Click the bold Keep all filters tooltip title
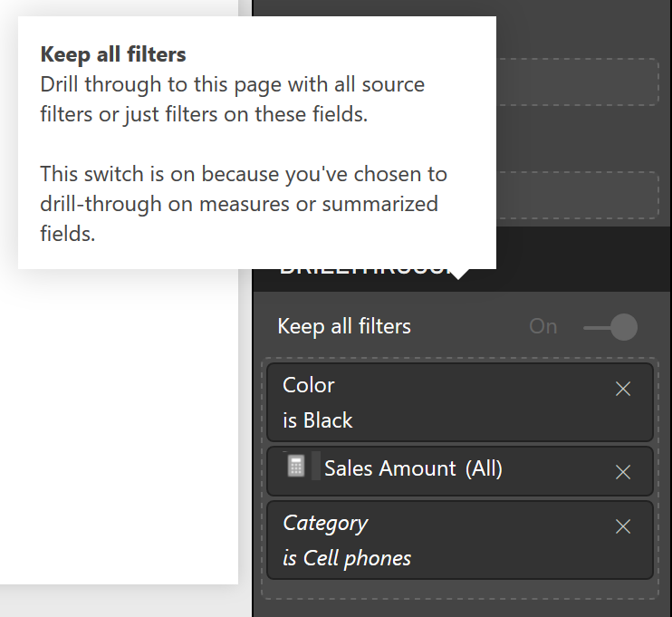672x617 pixels. tap(113, 54)
